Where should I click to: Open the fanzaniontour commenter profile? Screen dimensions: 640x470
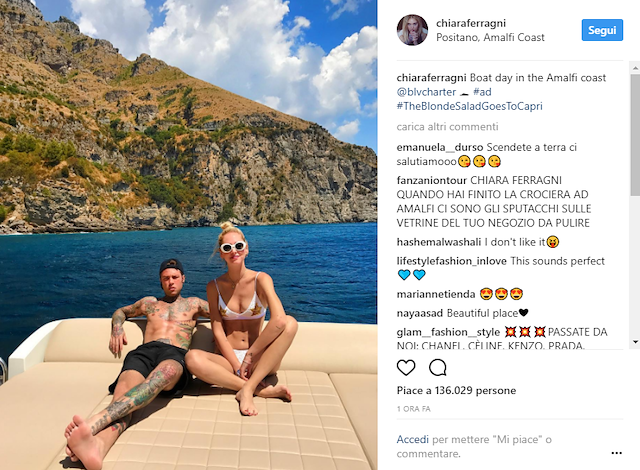click(x=431, y=180)
